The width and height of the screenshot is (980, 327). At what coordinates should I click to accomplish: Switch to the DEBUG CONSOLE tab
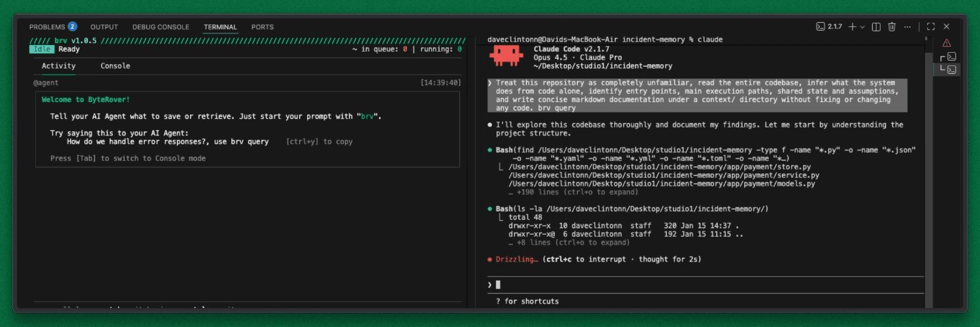(x=161, y=27)
